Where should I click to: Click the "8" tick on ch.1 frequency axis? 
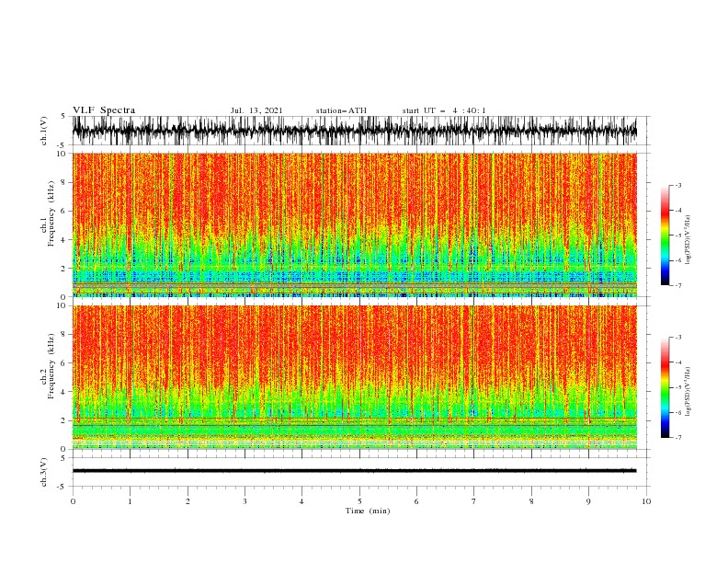click(x=64, y=182)
